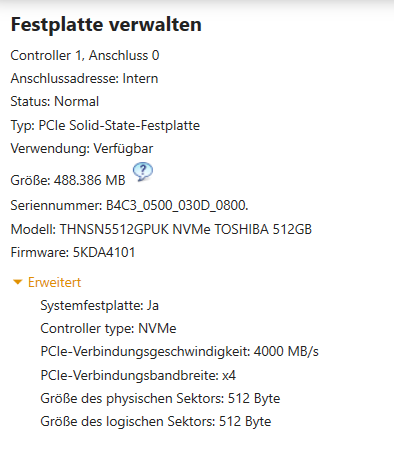Click the Verwendung: Verfügbar text
394x464 pixels.
coord(82,149)
